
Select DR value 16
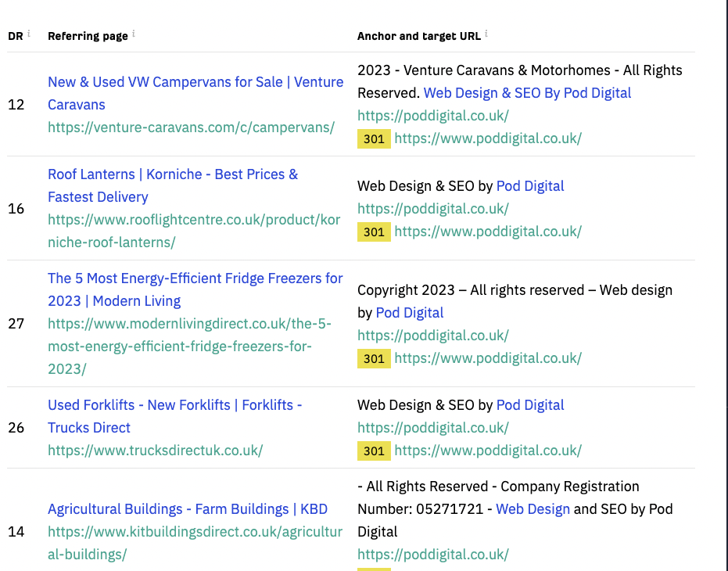[x=16, y=209]
